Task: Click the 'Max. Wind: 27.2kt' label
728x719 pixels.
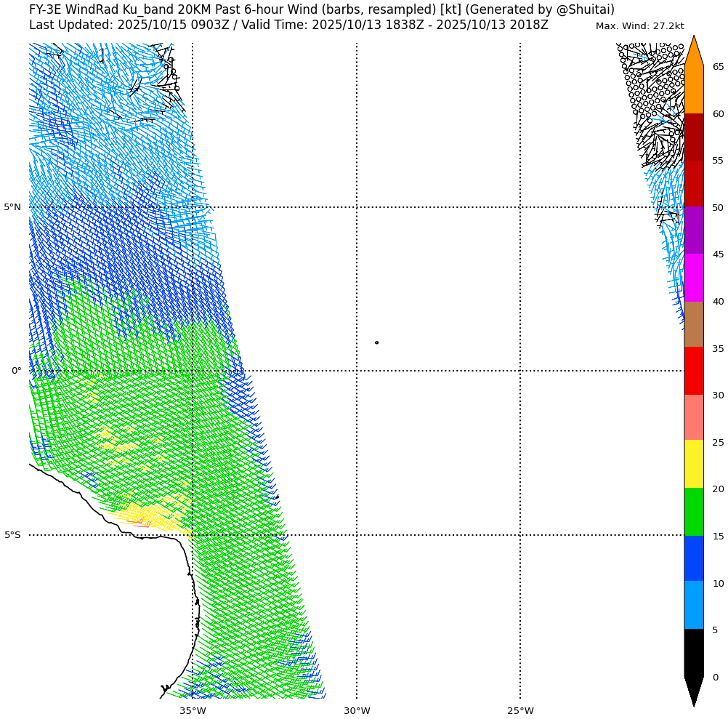Action: [x=639, y=26]
